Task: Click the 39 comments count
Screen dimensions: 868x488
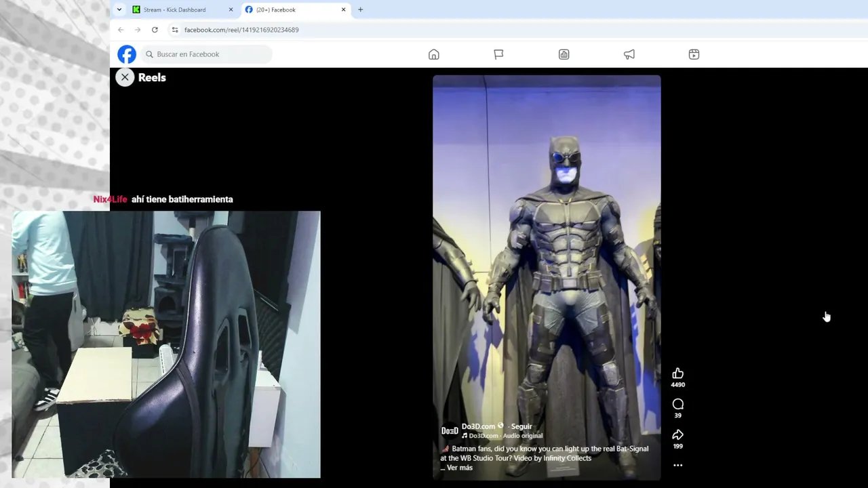Action: click(x=677, y=415)
